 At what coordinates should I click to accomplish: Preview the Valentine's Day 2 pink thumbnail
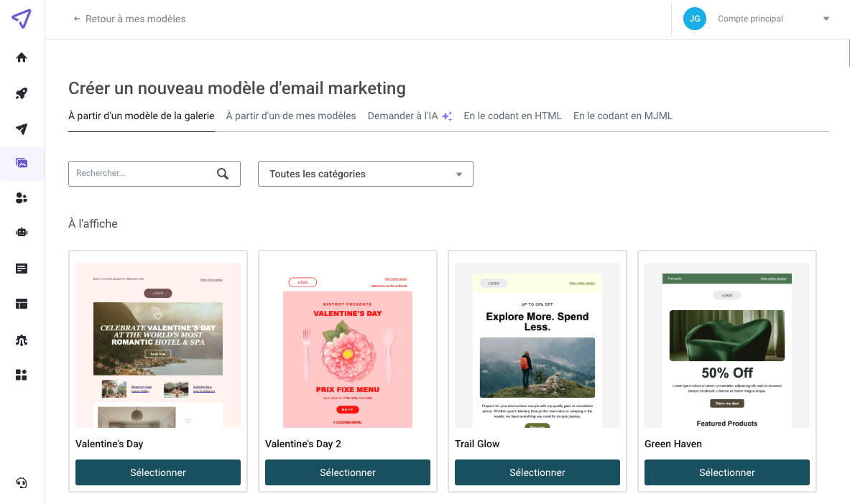pyautogui.click(x=348, y=345)
